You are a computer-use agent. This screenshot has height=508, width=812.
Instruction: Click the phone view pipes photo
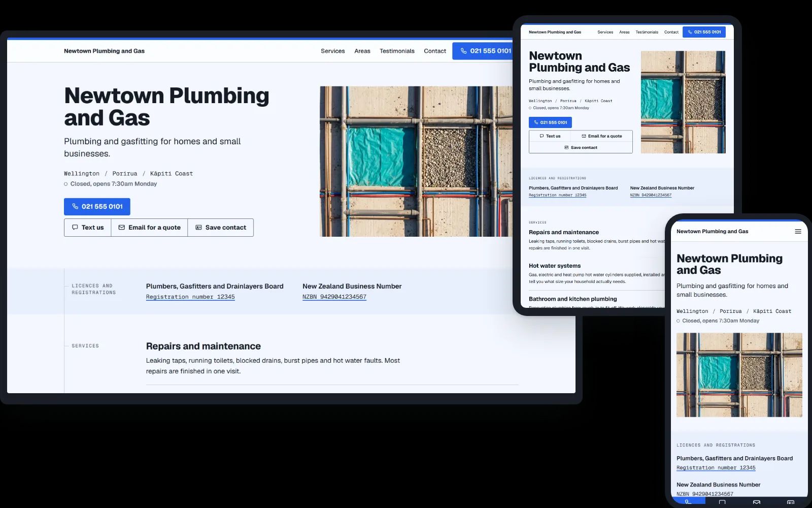[739, 375]
